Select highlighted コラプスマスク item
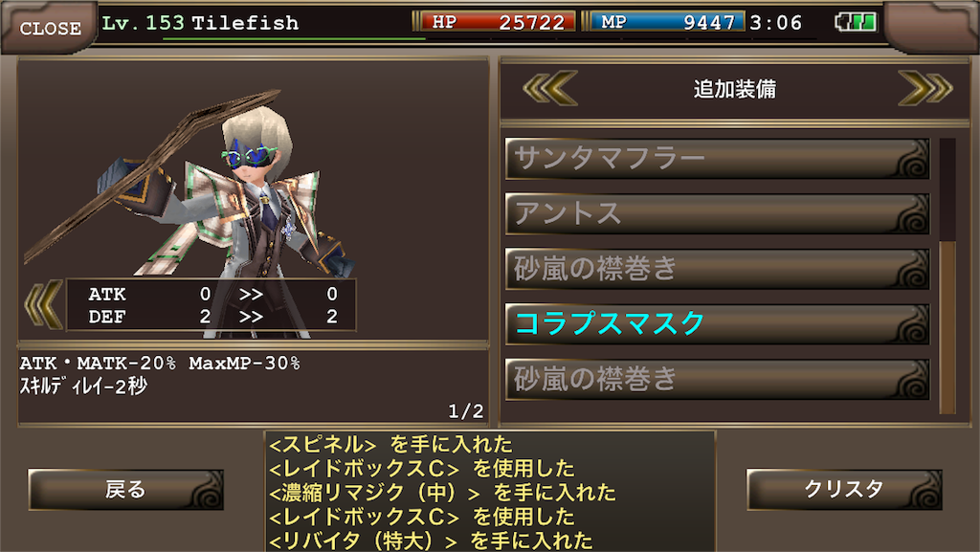The width and height of the screenshot is (980, 552). [717, 323]
